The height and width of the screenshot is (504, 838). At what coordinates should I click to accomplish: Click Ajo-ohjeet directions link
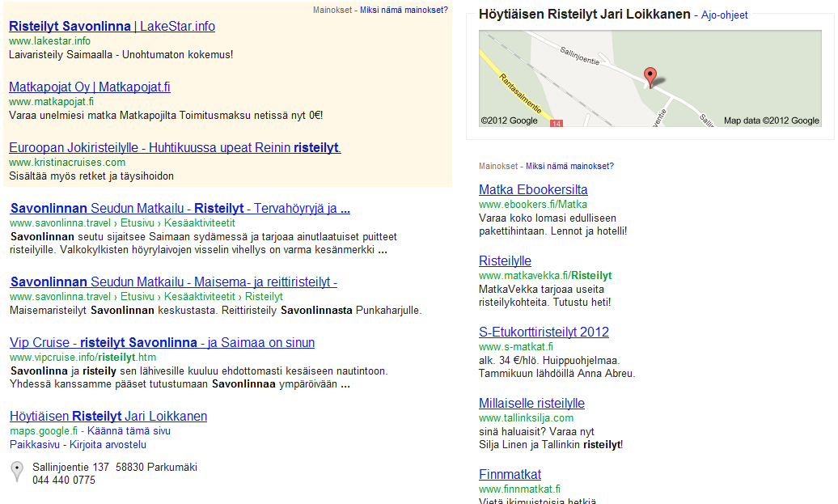724,15
